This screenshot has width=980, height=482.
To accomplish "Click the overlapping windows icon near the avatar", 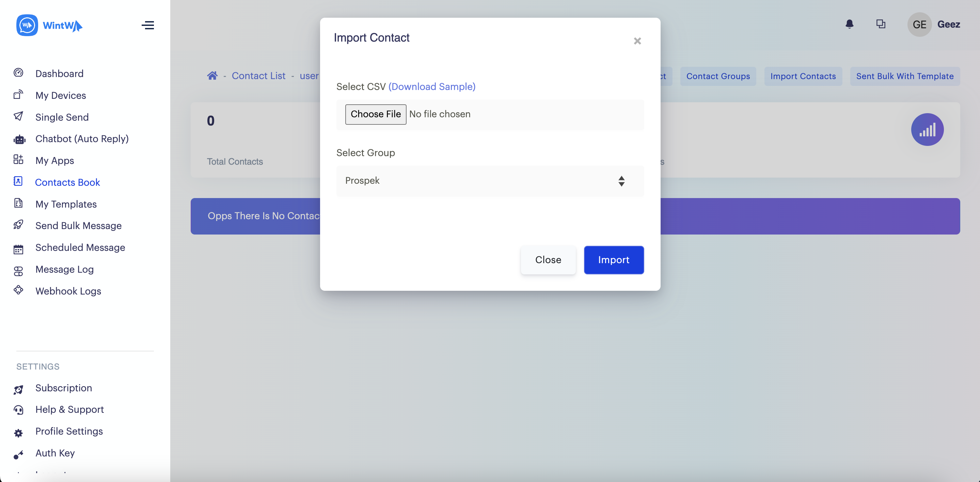I will coord(880,24).
